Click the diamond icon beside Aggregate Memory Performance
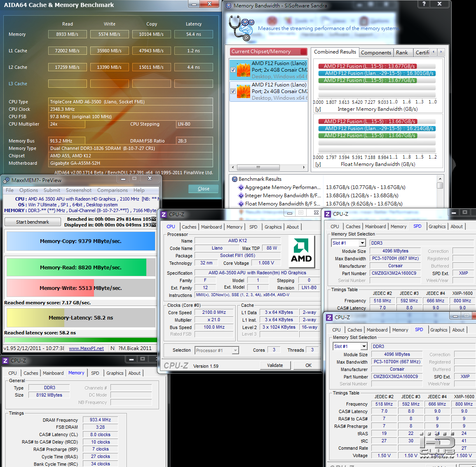The width and height of the screenshot is (476, 467). pyautogui.click(x=241, y=187)
